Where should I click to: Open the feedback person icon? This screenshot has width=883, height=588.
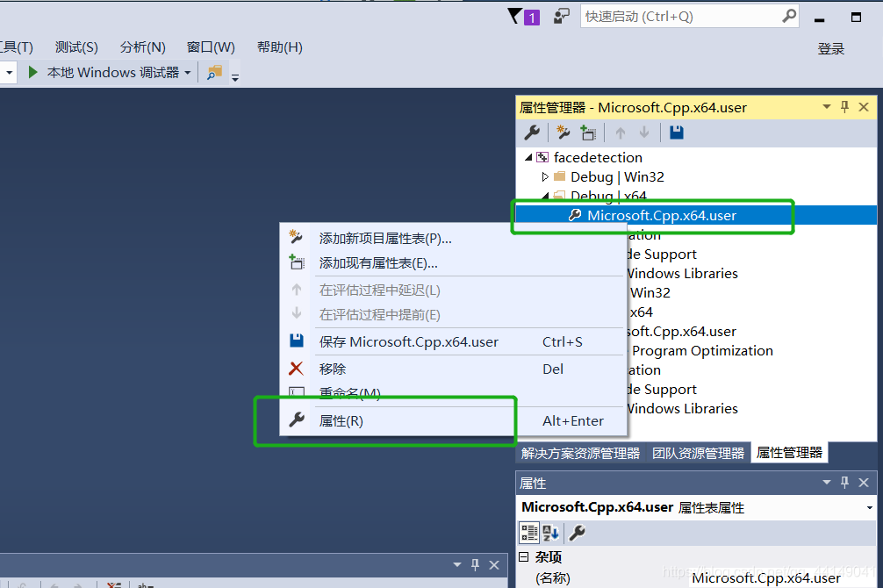pos(562,17)
